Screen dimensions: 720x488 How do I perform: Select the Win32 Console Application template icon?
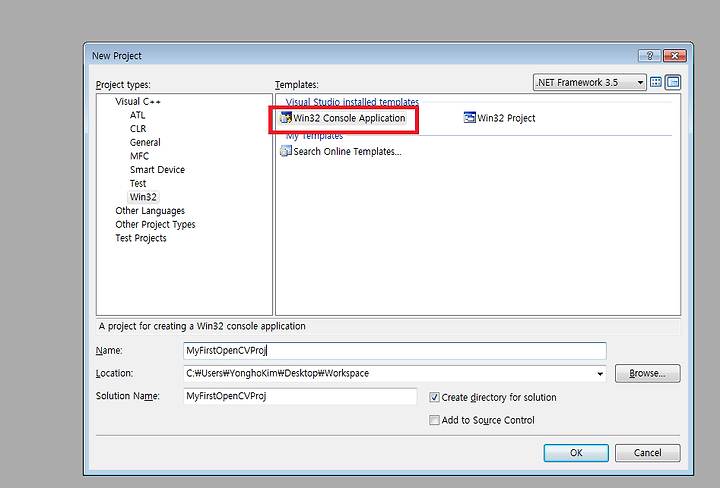point(286,118)
